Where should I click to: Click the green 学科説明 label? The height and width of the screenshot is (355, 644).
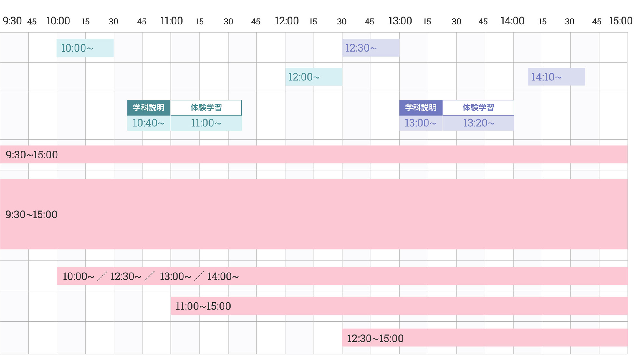tap(148, 108)
